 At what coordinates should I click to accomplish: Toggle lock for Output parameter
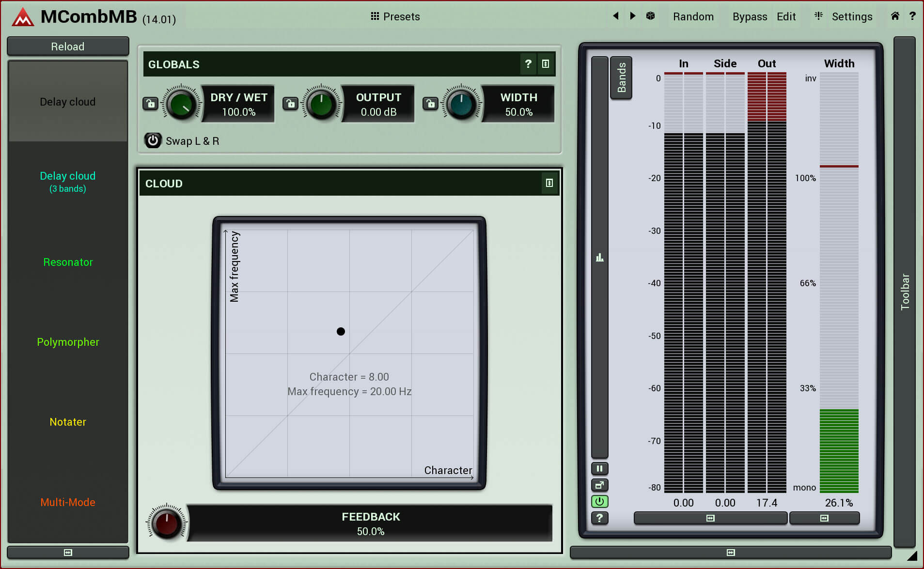(x=290, y=104)
